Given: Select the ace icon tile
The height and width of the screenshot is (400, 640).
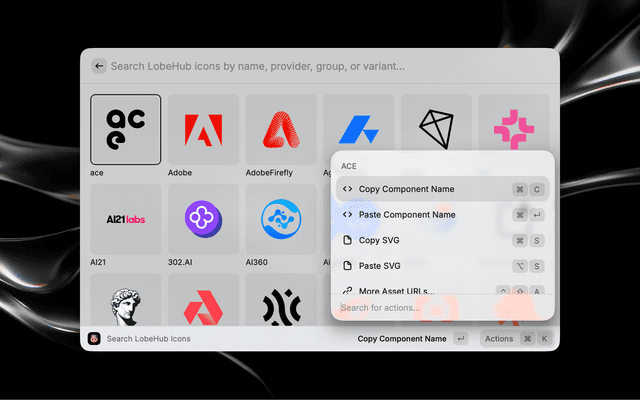Looking at the screenshot, I should [125, 129].
